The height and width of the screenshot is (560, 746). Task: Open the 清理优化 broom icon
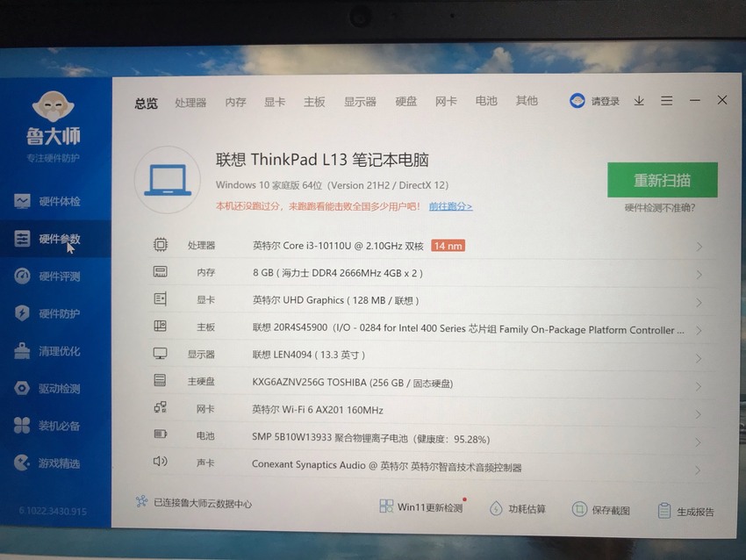point(22,350)
